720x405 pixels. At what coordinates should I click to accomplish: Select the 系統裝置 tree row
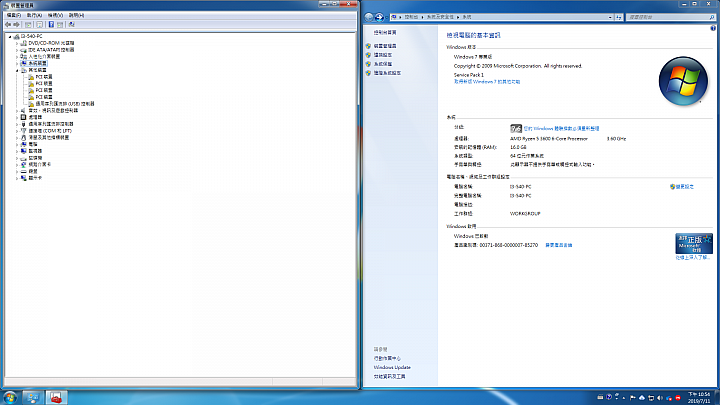pyautogui.click(x=34, y=63)
